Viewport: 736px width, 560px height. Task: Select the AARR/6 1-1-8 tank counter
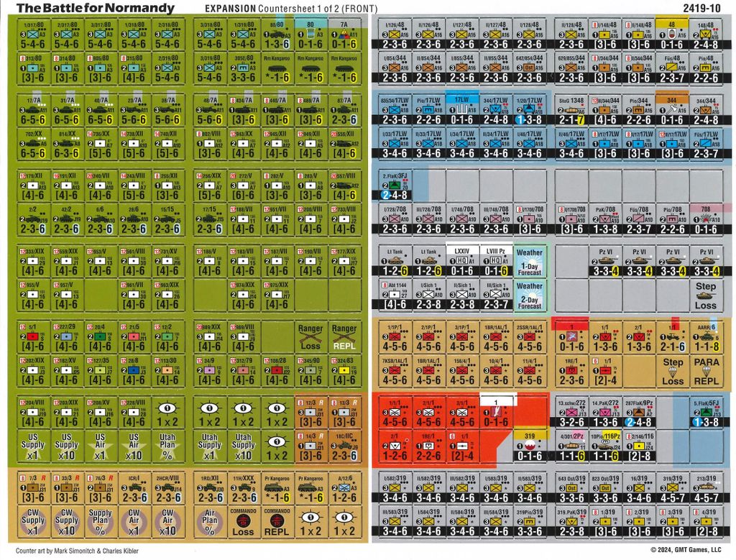(x=706, y=337)
